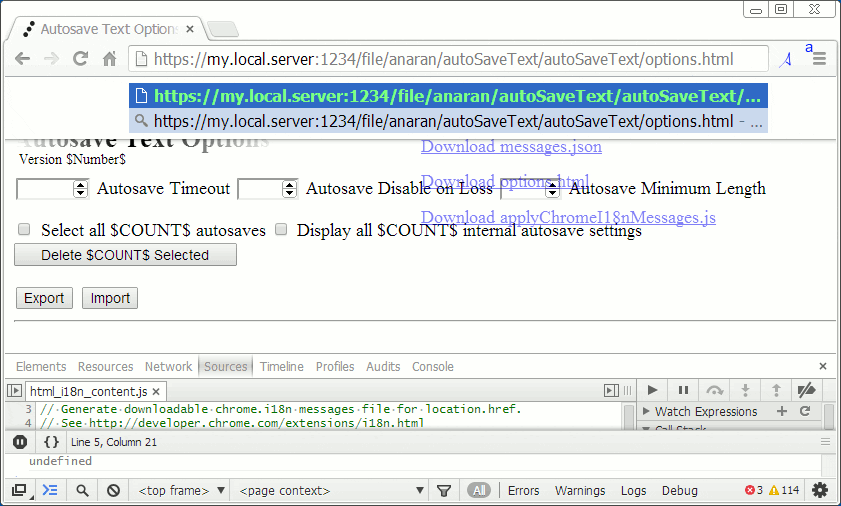Expand the page context dropdown
Screen dimensions: 841x506
[332, 491]
